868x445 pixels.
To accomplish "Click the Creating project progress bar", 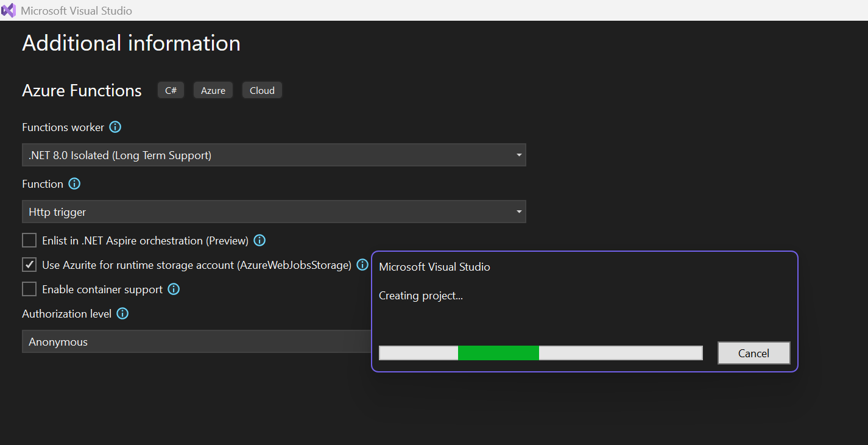I will (540, 353).
